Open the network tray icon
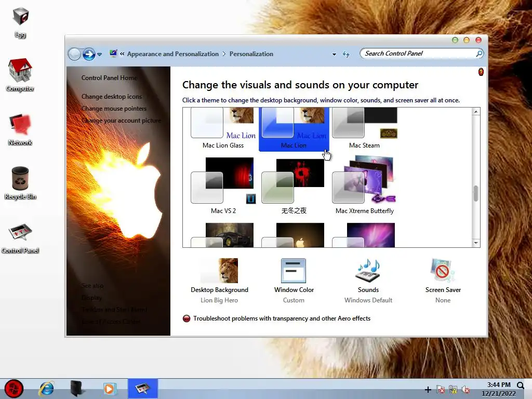The image size is (532, 399). click(453, 390)
